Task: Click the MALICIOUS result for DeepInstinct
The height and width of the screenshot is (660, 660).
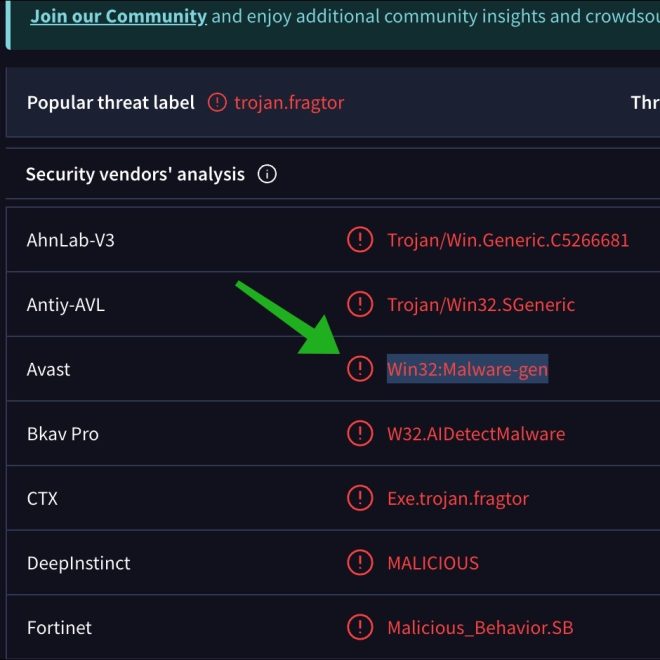Action: (x=433, y=563)
